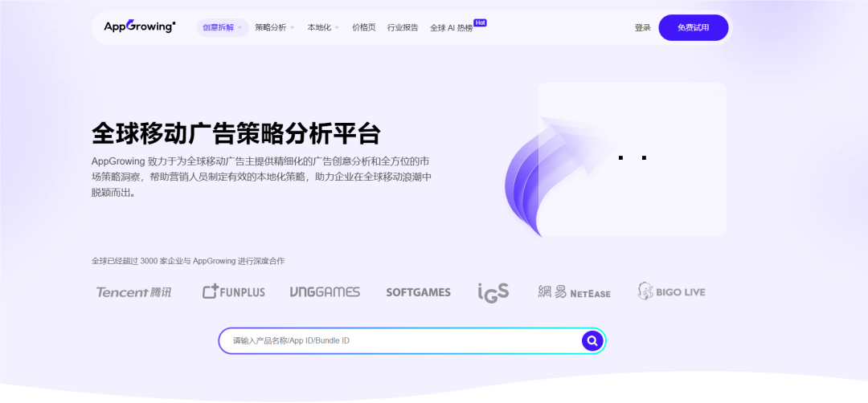Open the 全球 AI 热榜 page
This screenshot has height=403, width=868.
point(451,27)
